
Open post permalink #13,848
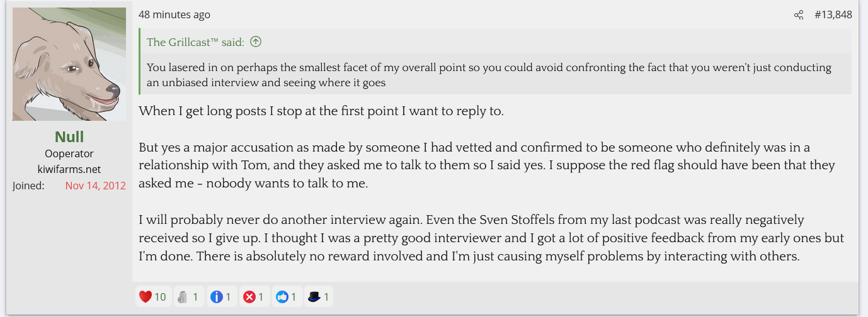click(x=833, y=14)
